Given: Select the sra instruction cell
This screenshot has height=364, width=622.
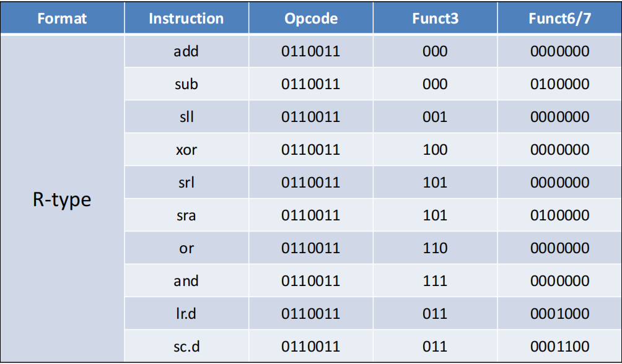Looking at the screenshot, I should (x=186, y=215).
